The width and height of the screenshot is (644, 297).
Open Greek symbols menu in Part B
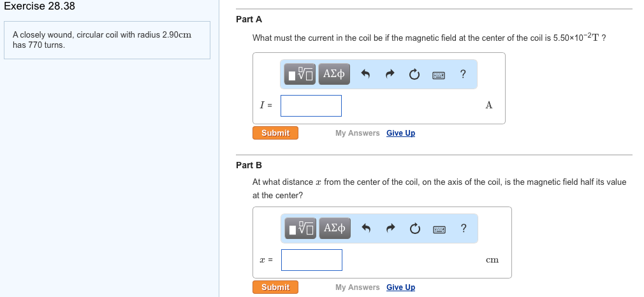pos(335,228)
